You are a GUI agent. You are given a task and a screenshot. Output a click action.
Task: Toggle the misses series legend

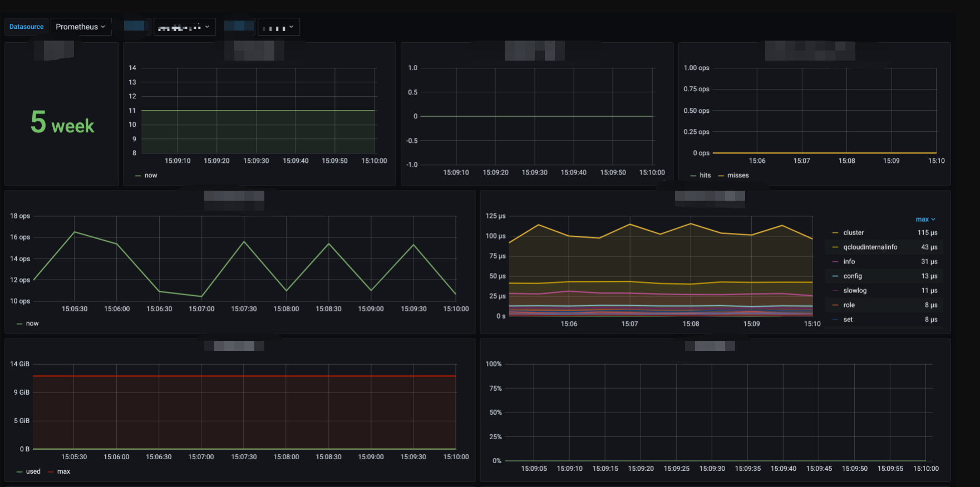[x=737, y=176]
